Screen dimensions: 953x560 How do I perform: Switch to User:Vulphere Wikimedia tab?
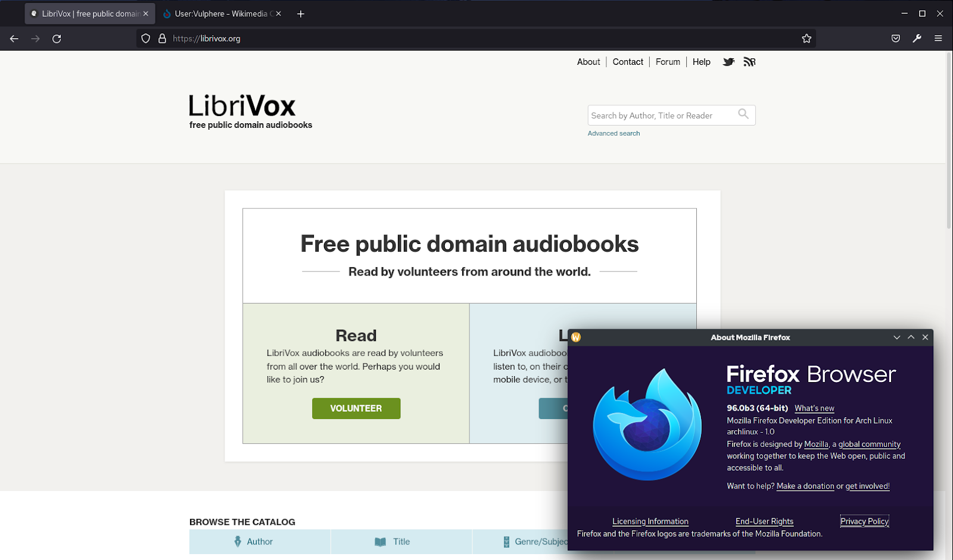[220, 14]
